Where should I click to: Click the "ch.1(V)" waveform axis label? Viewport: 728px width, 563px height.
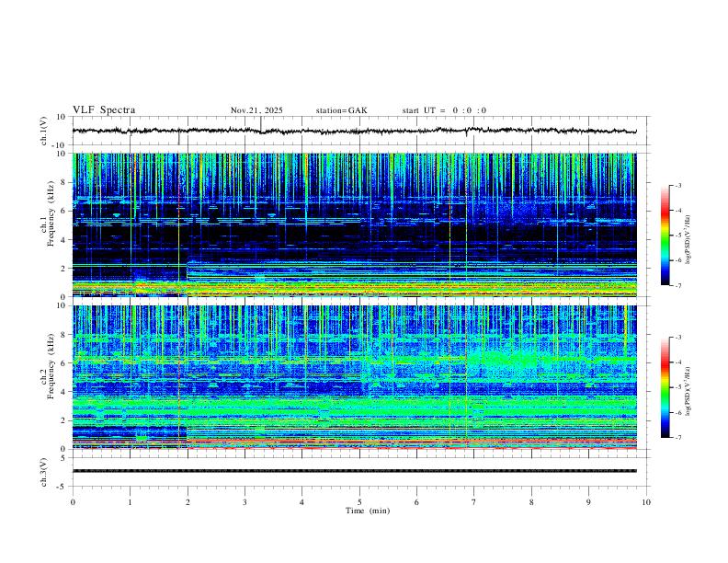click(x=44, y=131)
